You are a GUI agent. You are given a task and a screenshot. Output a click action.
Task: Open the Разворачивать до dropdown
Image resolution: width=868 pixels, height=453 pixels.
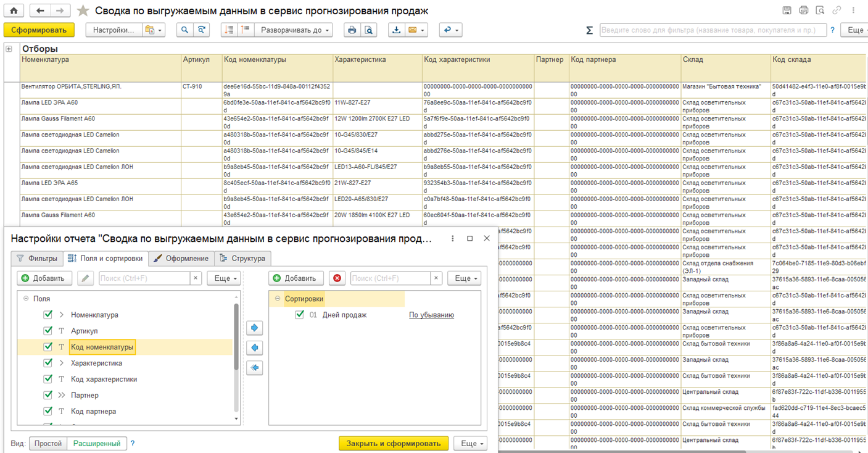point(296,30)
